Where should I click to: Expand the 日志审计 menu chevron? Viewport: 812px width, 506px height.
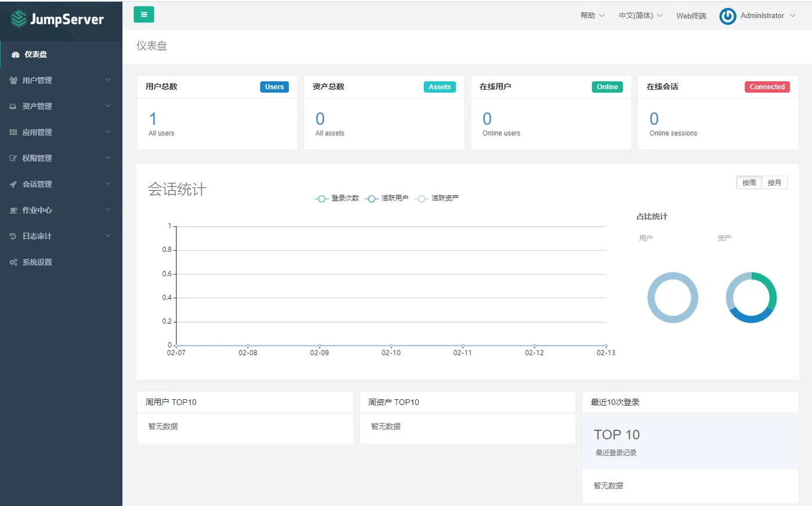click(x=108, y=236)
